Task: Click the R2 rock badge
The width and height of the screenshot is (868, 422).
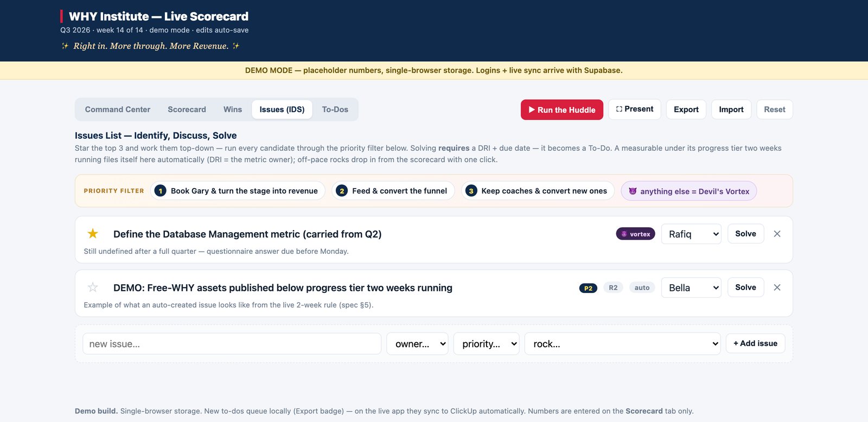Action: click(613, 287)
